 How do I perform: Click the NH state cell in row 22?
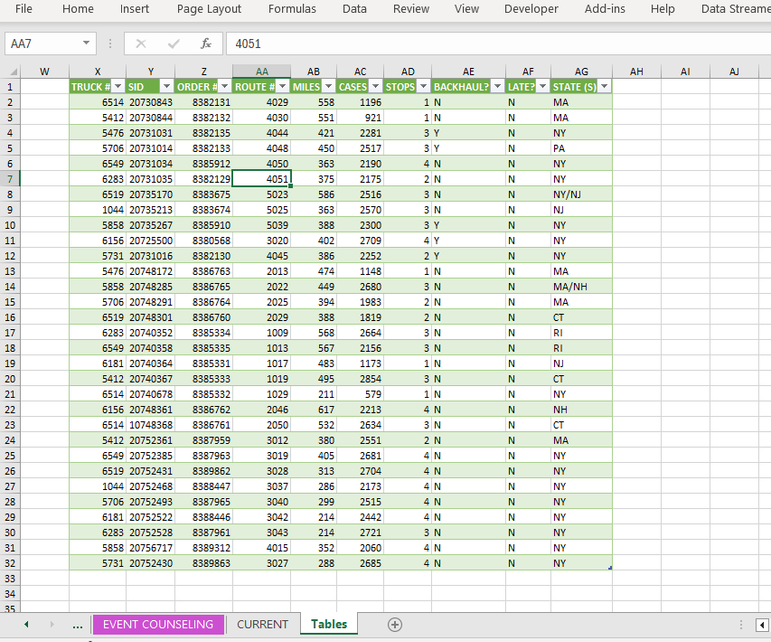581,409
